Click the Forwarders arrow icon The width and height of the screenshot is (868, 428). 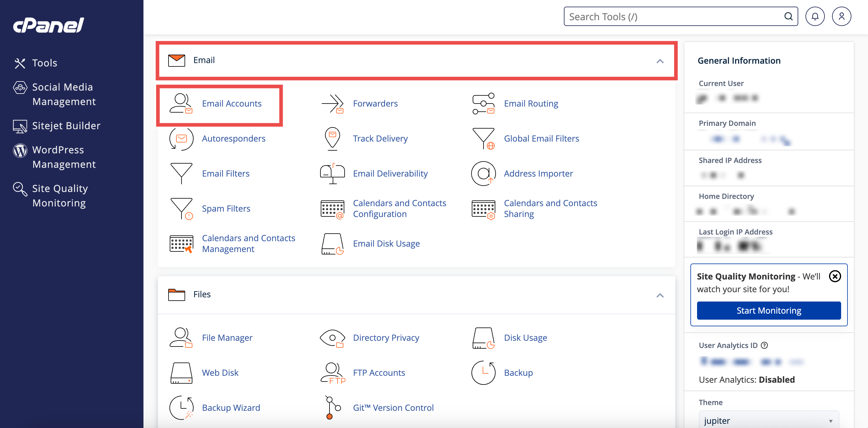pos(332,104)
